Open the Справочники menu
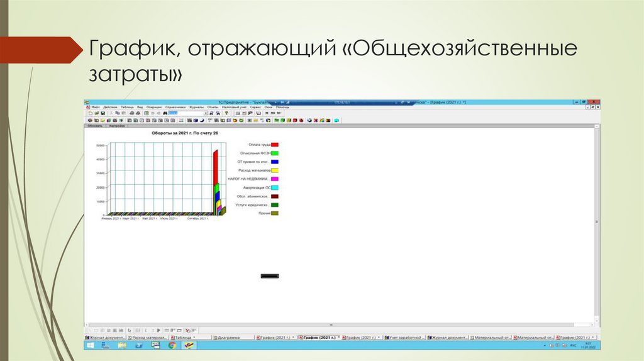Screen dimensions: 644x361 (x=175, y=107)
